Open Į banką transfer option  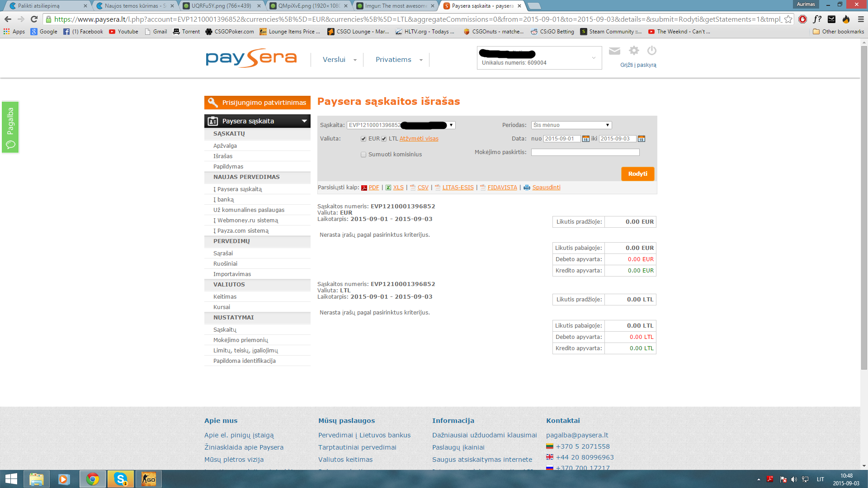point(224,199)
